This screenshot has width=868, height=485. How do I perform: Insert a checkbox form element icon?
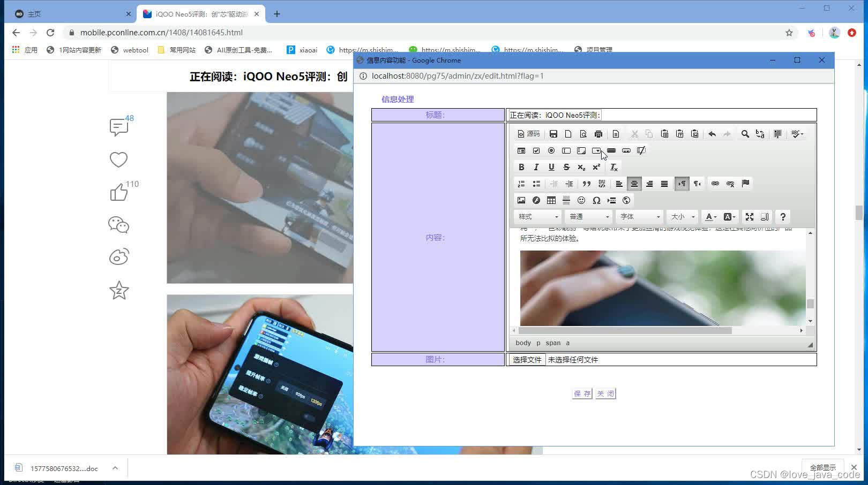coord(536,150)
